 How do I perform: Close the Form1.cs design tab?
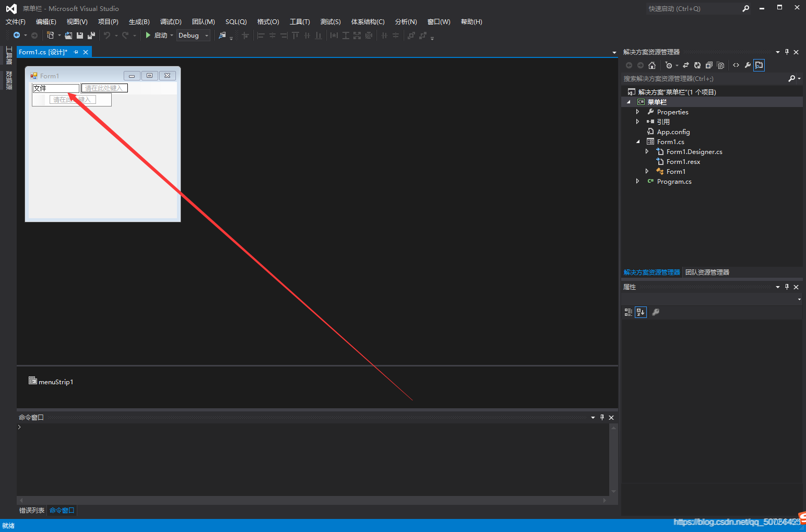click(x=86, y=52)
